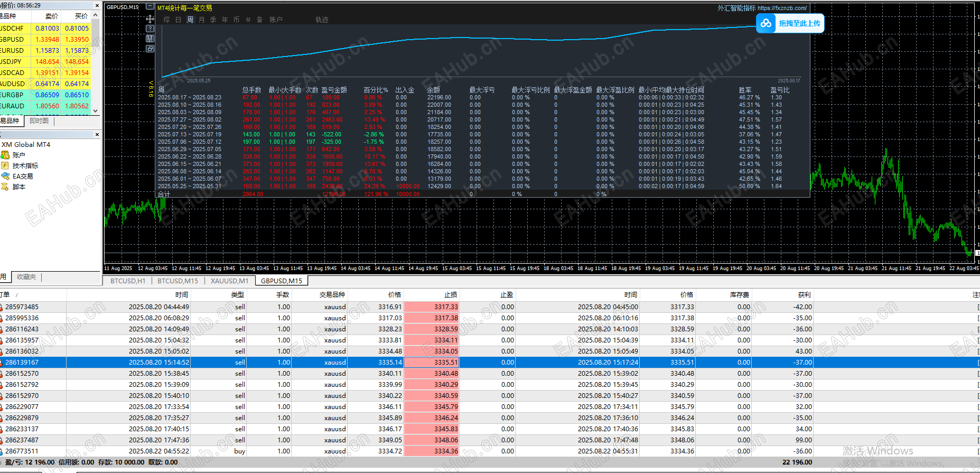Select week row 2025.08.17 ~ 2025.08.23
Viewport: 980px width, 473px height.
pos(483,97)
